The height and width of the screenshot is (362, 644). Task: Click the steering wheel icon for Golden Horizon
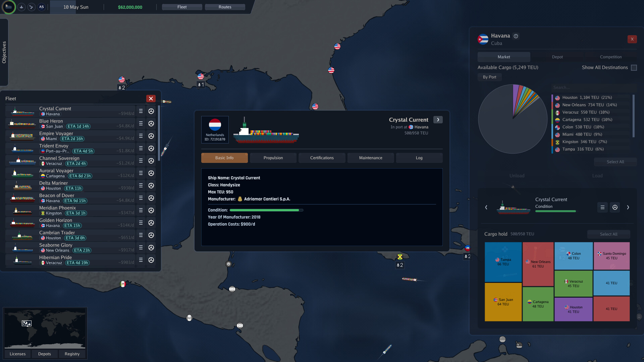click(x=151, y=223)
